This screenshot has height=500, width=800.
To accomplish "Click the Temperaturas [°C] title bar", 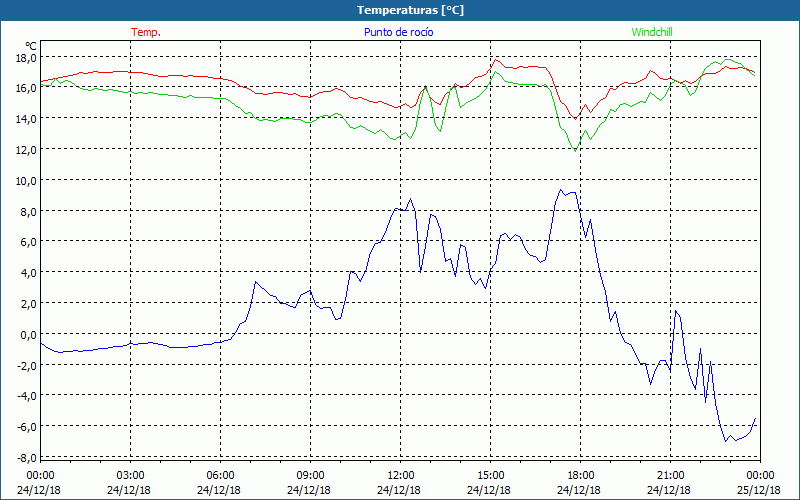I will pyautogui.click(x=400, y=10).
